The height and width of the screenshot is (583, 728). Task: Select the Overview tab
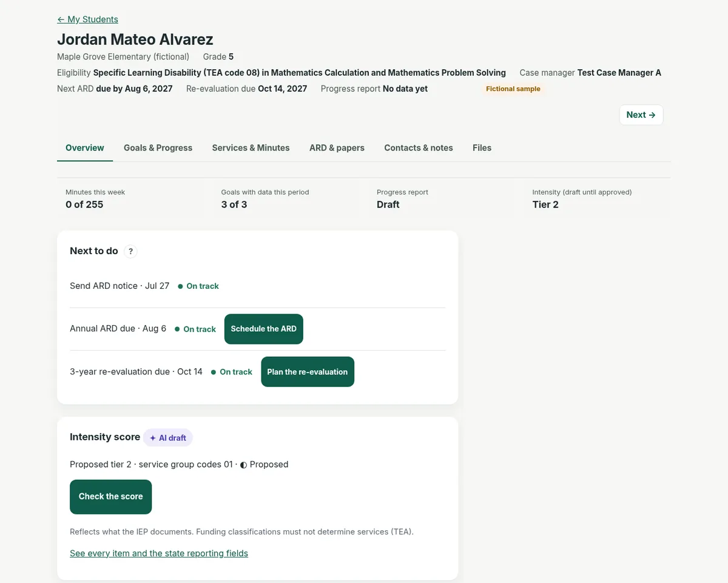point(85,147)
